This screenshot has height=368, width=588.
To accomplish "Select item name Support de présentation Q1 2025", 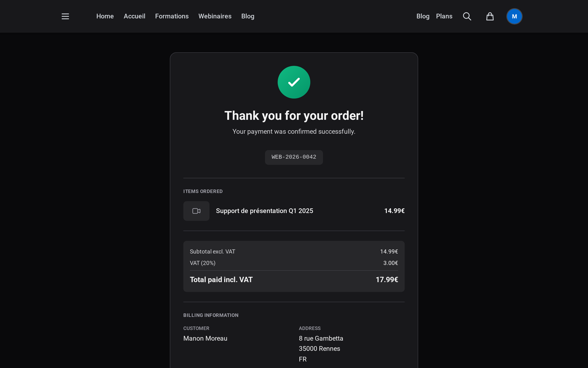I will (x=265, y=211).
